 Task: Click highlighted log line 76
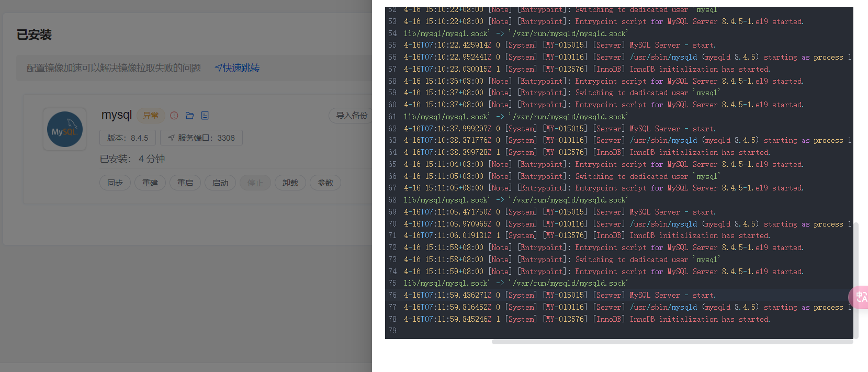pyautogui.click(x=560, y=295)
